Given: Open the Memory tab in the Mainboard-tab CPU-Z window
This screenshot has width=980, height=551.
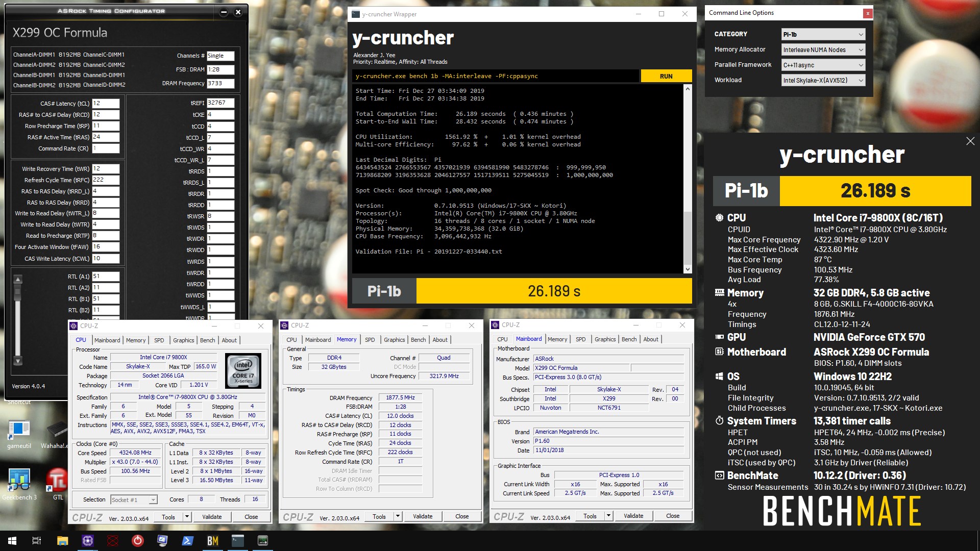Looking at the screenshot, I should 557,339.
